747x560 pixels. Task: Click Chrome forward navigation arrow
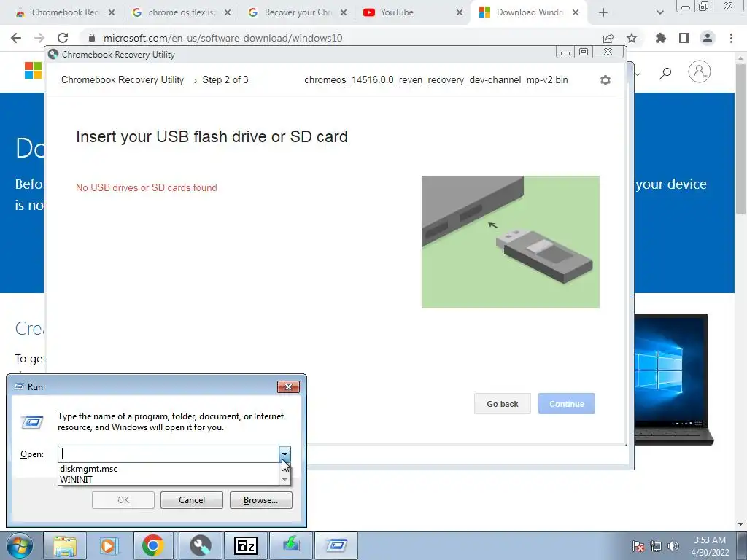[39, 38]
